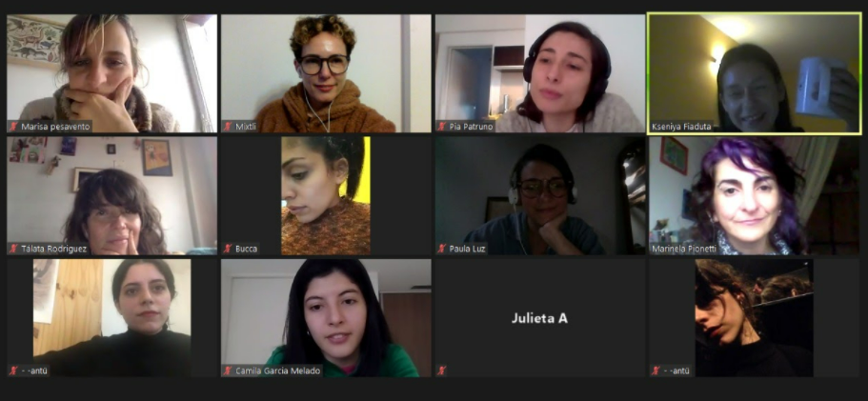Viewport: 868px width, 401px height.
Task: Click the muted mic icon in Julieta A's tile
Action: click(x=442, y=371)
